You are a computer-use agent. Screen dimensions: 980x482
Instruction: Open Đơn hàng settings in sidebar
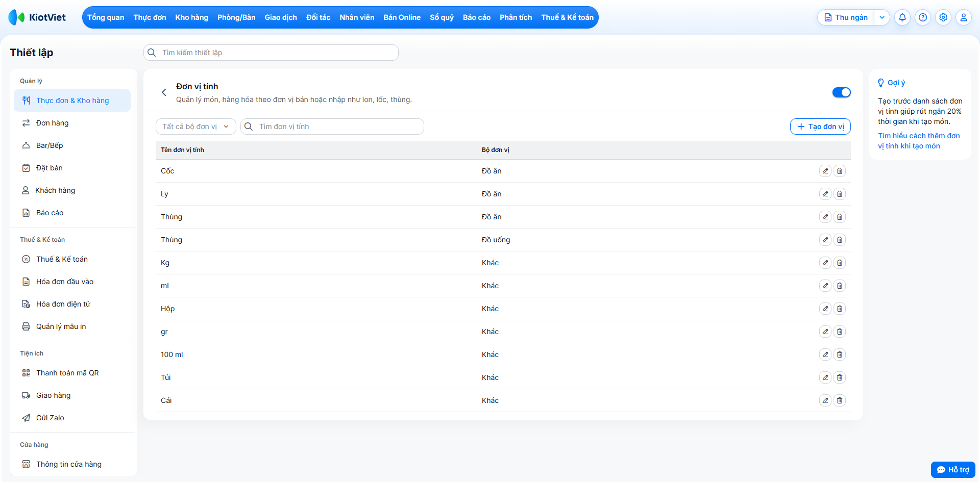(72, 123)
